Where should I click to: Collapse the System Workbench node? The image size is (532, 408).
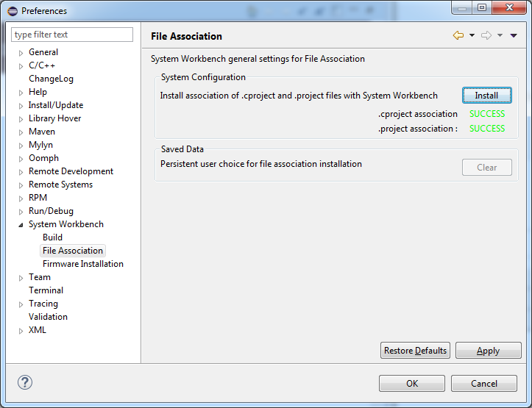click(x=21, y=225)
